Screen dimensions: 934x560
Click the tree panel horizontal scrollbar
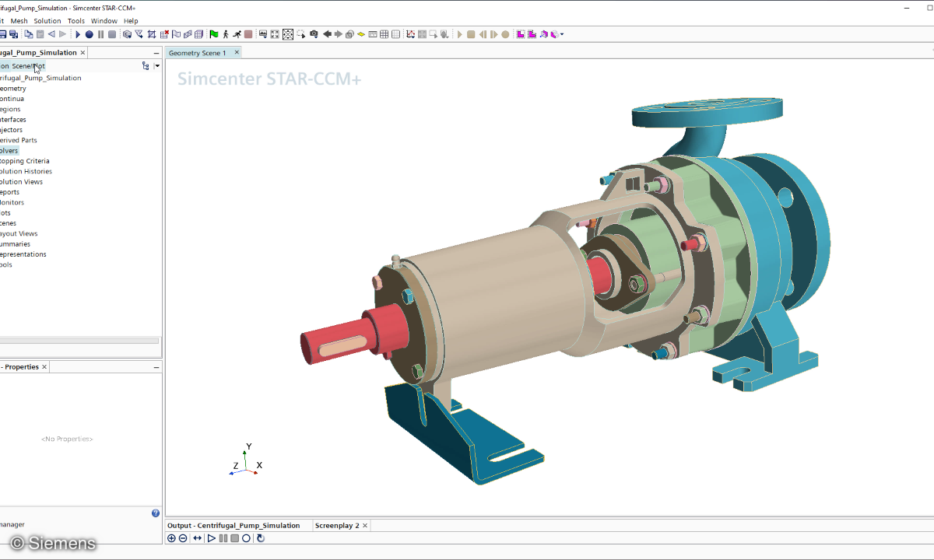coord(79,341)
